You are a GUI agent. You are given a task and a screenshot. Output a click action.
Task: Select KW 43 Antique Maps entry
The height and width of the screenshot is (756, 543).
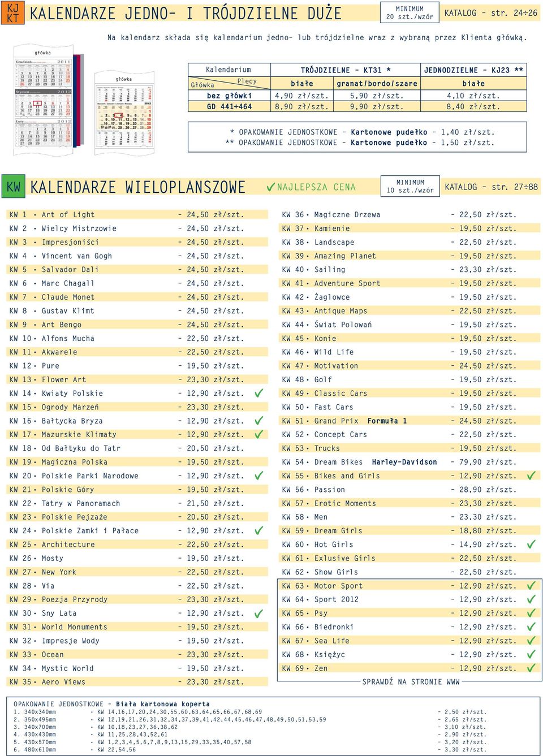410,310
